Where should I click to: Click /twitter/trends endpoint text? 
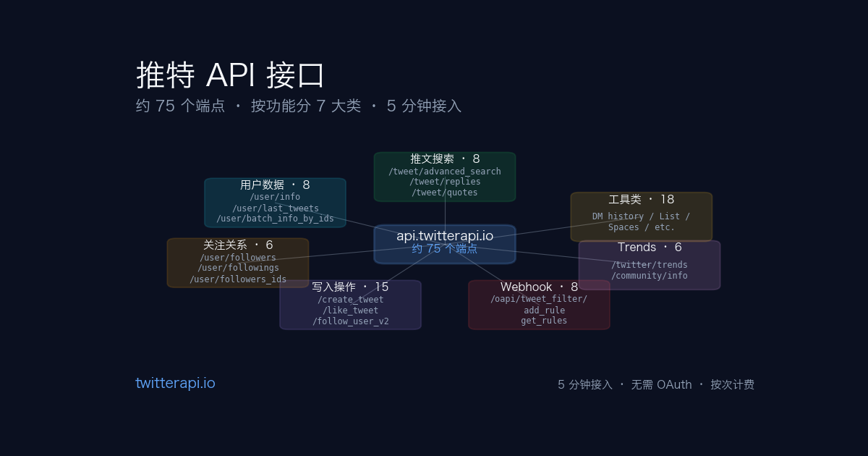click(650, 265)
